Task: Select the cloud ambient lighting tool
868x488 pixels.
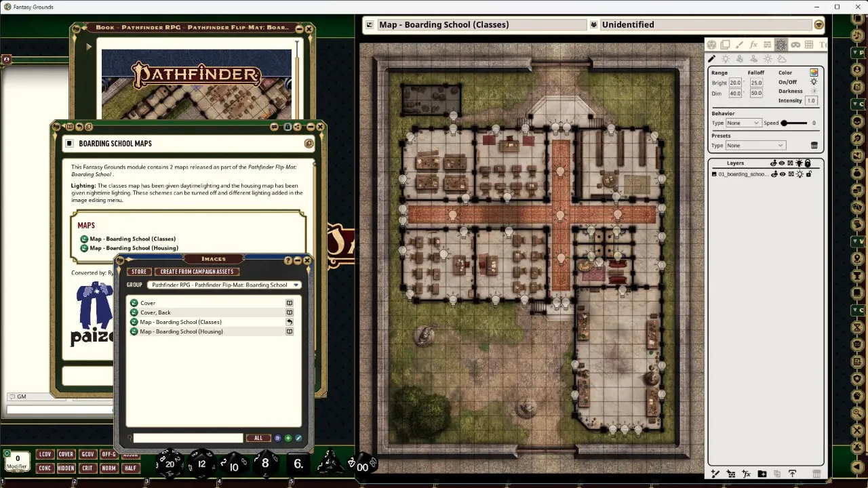Action: coord(782,59)
